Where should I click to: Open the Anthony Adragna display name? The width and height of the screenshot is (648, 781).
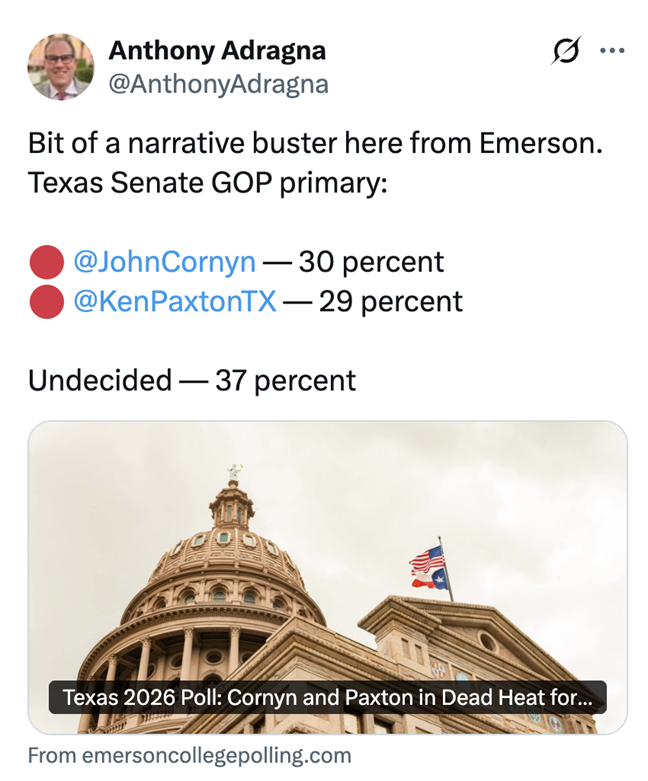[217, 50]
